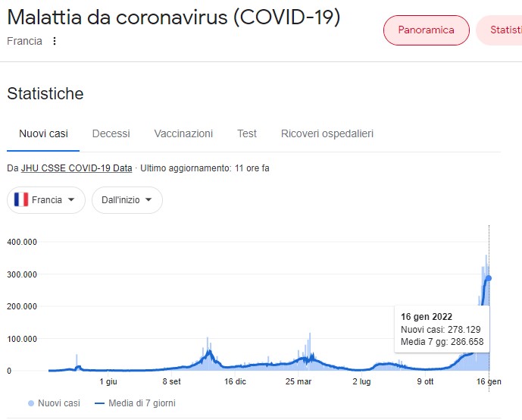Click the arrow in Dall'inizio selector
This screenshot has width=522, height=420.
coord(148,200)
